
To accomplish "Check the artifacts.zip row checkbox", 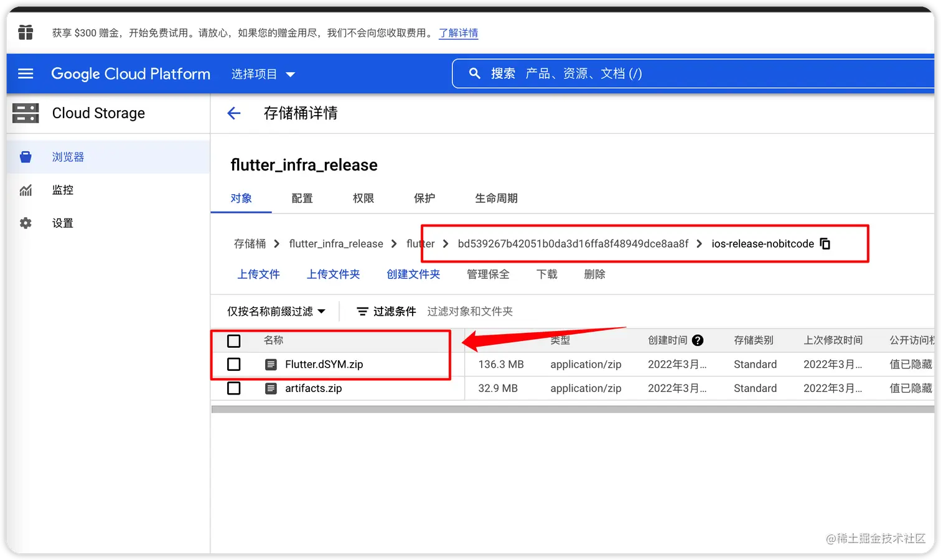I will click(234, 388).
